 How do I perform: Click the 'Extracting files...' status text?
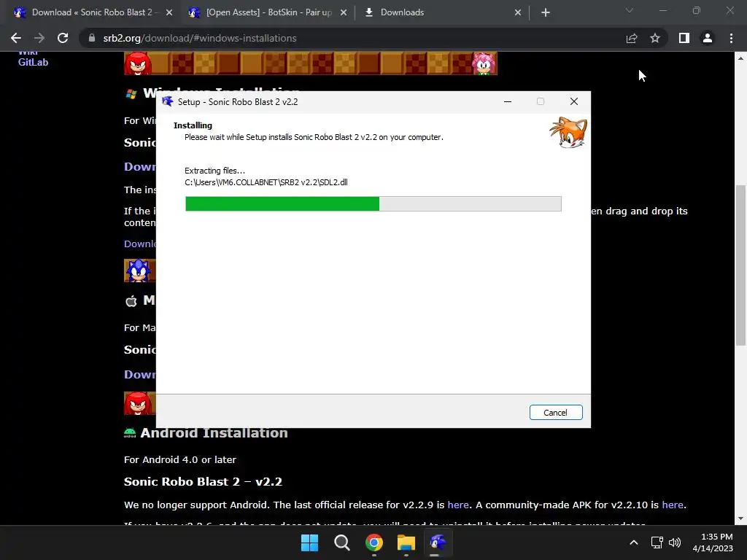pos(215,171)
